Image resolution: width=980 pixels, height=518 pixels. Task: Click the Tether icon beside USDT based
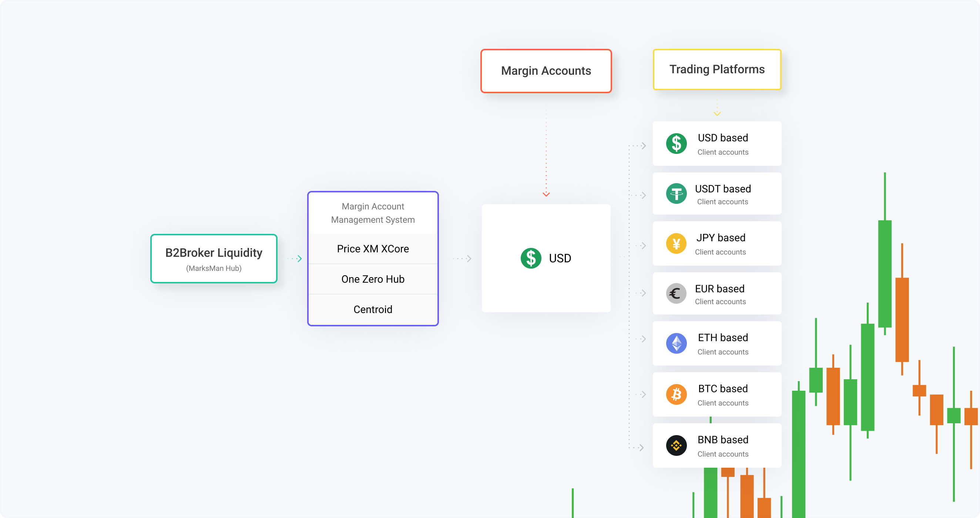(676, 194)
